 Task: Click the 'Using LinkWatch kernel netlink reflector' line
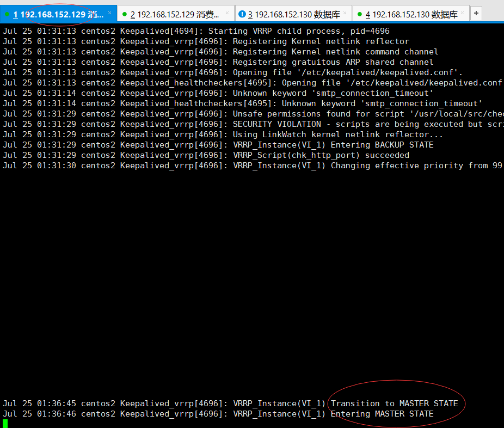pyautogui.click(x=223, y=134)
